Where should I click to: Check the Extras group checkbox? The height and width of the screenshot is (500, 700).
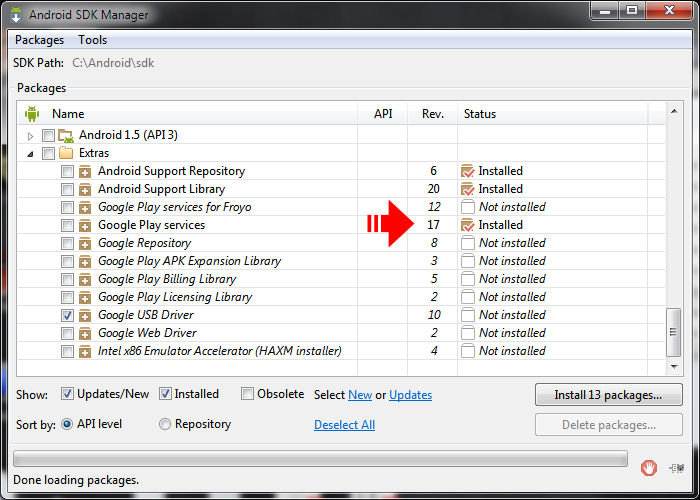48,153
